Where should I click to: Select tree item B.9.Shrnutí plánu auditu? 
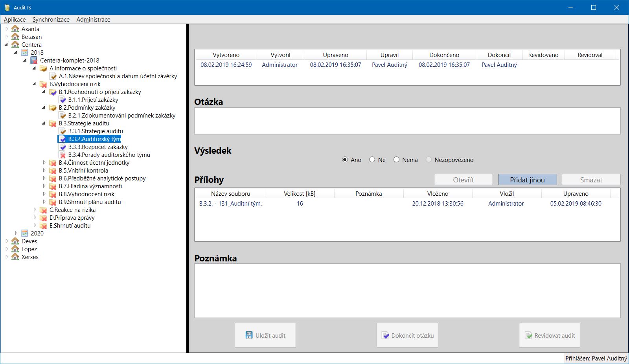tap(90, 202)
